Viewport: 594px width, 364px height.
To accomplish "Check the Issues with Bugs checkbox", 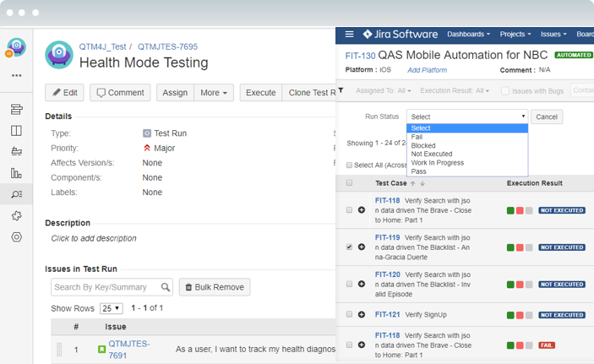I will click(x=505, y=91).
